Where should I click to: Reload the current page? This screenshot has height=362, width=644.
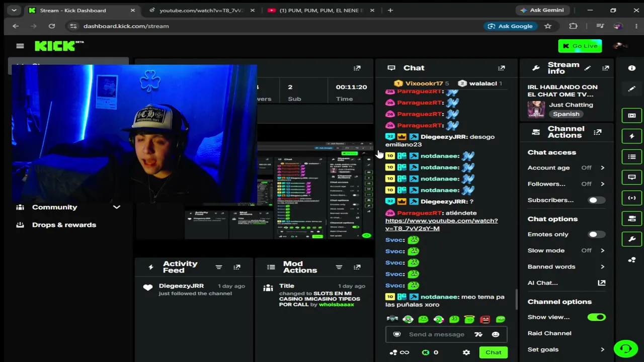click(x=52, y=26)
